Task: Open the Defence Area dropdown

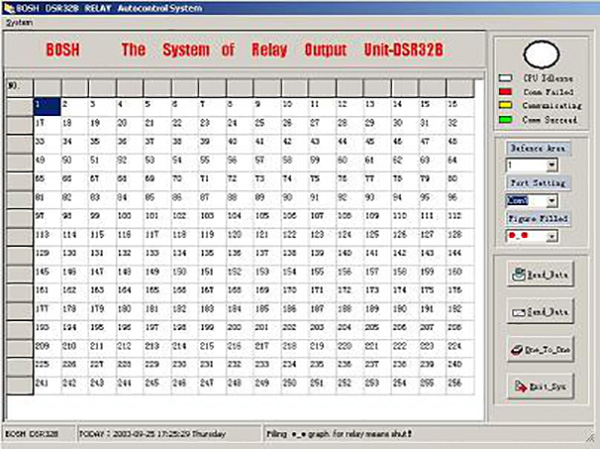Action: pyautogui.click(x=551, y=165)
